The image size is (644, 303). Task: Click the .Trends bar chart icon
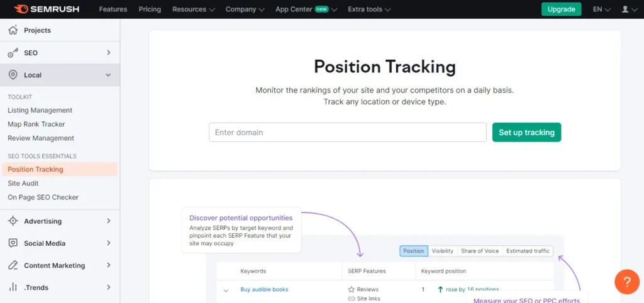13,287
